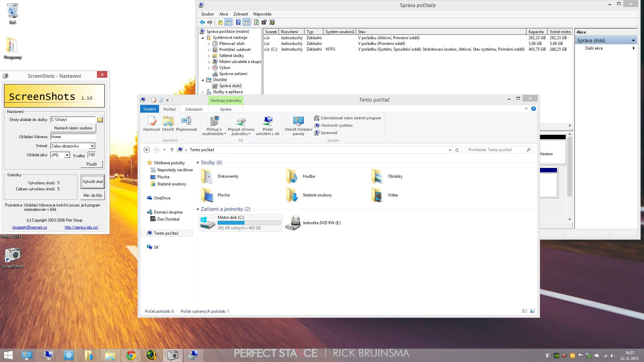Expand Další akce submenu arrow

[634, 48]
